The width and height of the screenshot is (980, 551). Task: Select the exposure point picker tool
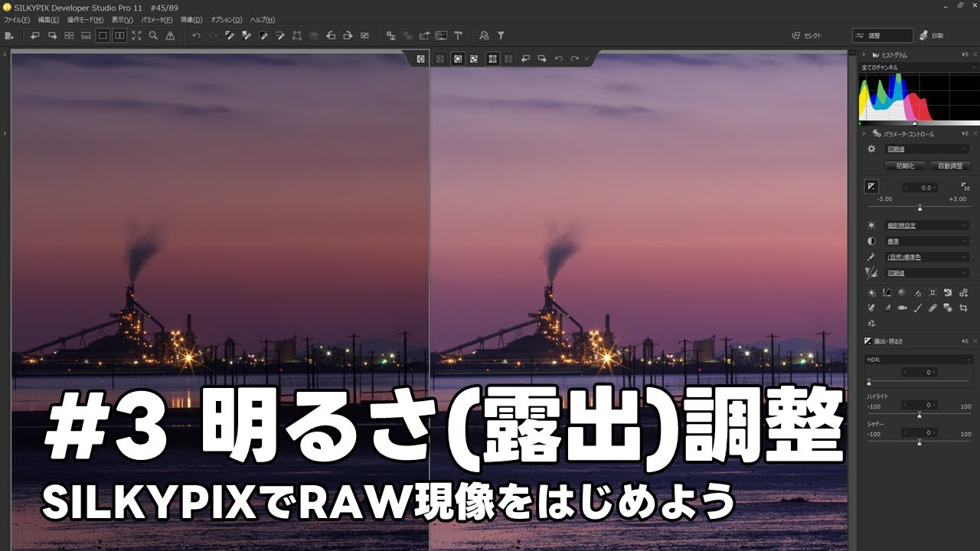click(x=965, y=187)
